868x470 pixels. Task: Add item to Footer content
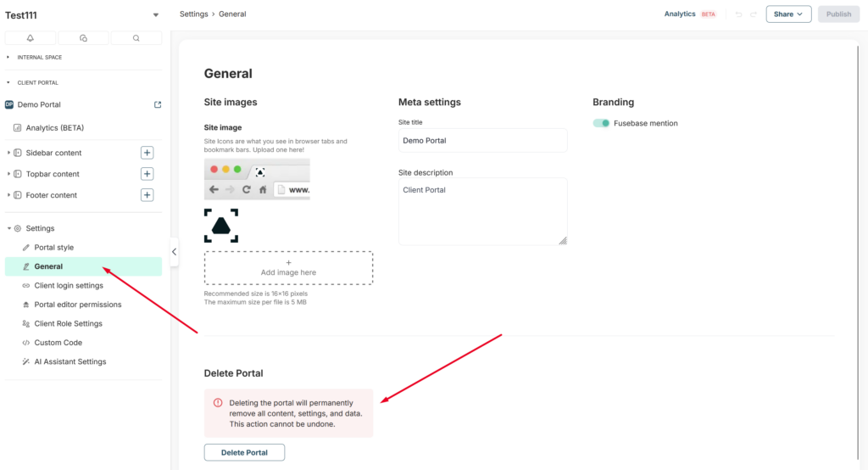pos(147,195)
